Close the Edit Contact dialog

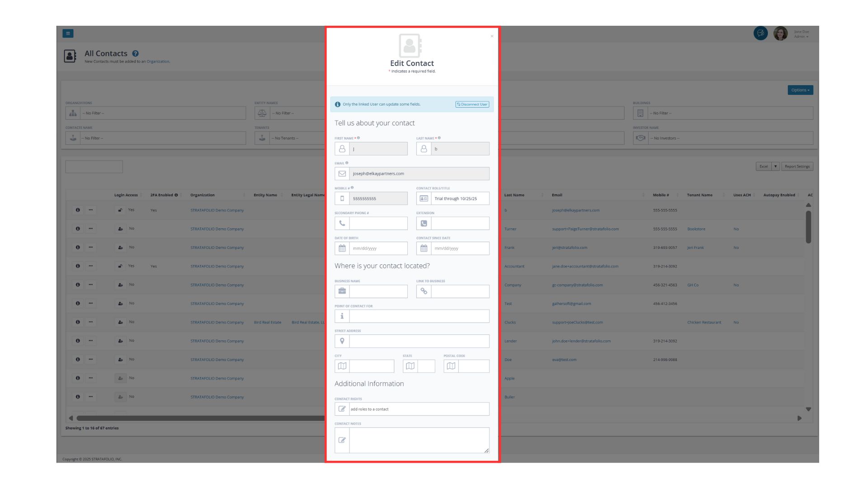coord(492,36)
